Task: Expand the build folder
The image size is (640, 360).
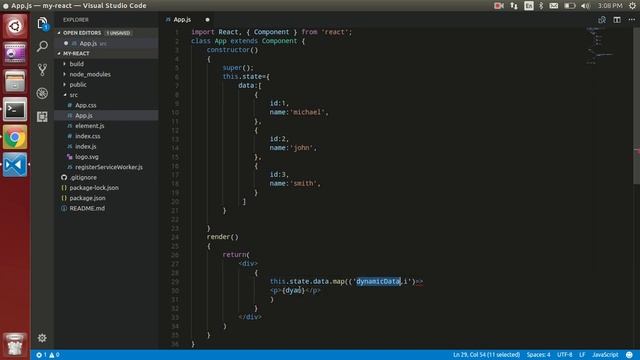Action: coord(76,64)
